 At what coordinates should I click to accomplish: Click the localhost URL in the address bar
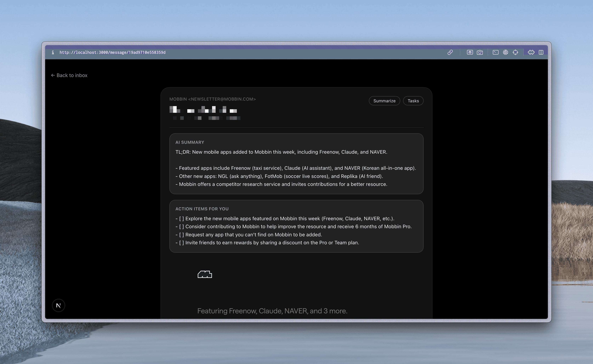112,52
